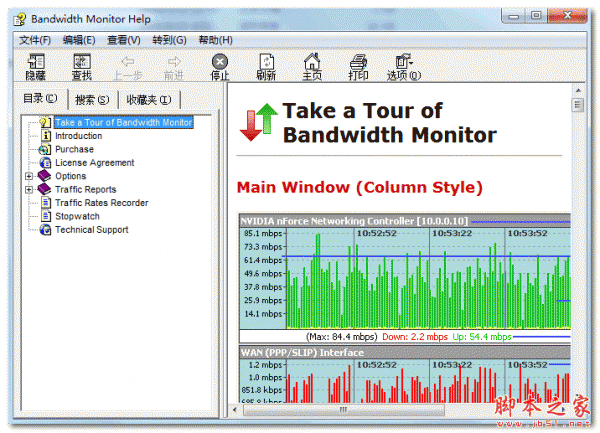Image resolution: width=600 pixels, height=433 pixels.
Task: Minimize the Bandwidth Monitor Help window
Action: (x=514, y=16)
